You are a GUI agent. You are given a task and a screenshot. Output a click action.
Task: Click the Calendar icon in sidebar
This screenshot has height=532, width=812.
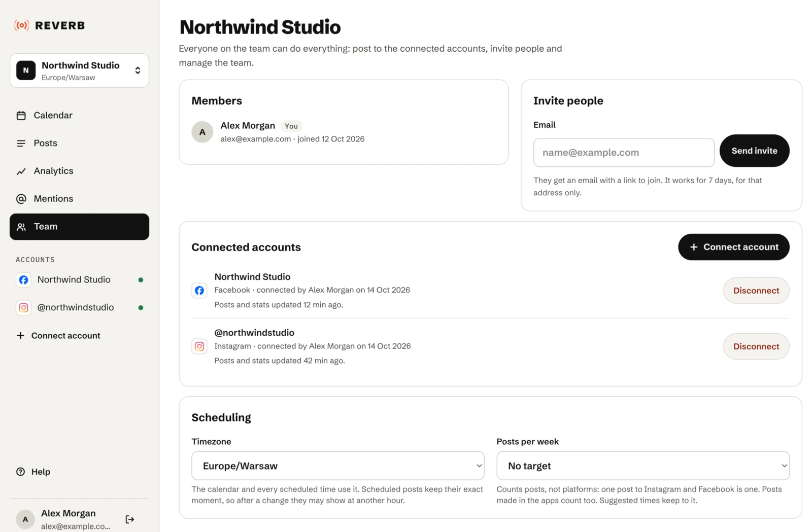click(21, 116)
